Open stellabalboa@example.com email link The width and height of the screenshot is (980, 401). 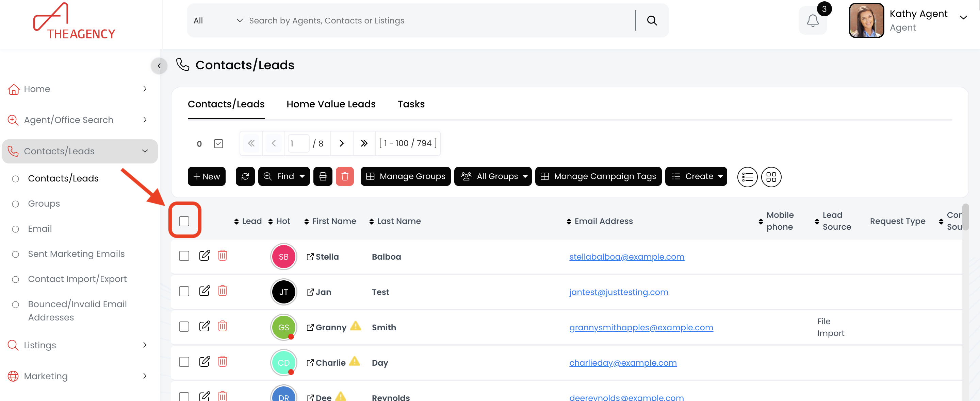626,257
